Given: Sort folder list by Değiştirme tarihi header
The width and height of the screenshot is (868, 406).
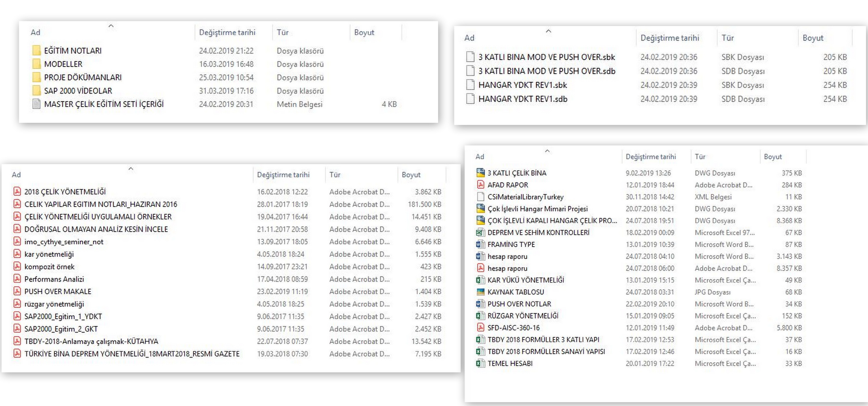Looking at the screenshot, I should (x=227, y=32).
